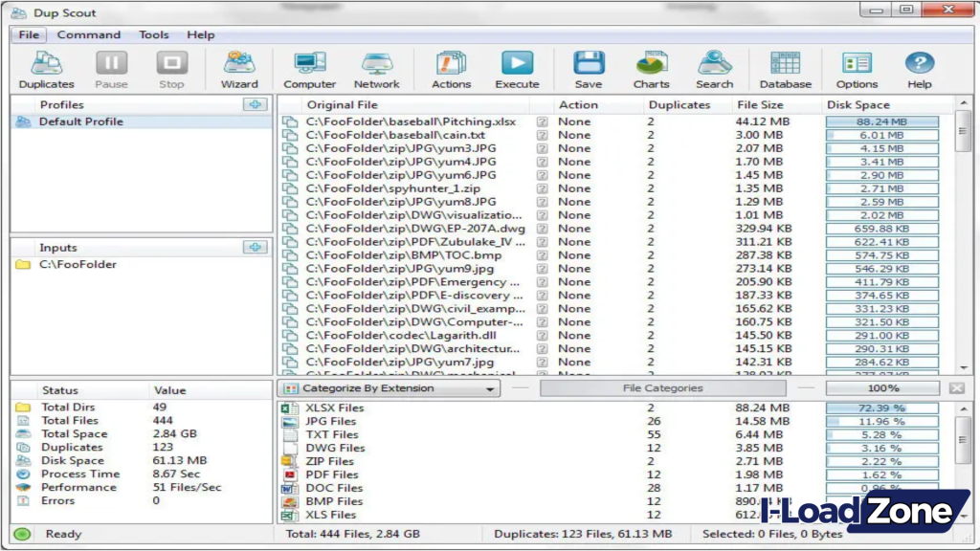Click the 11.96 % JPG category bar
This screenshot has height=551, width=980.
[881, 422]
